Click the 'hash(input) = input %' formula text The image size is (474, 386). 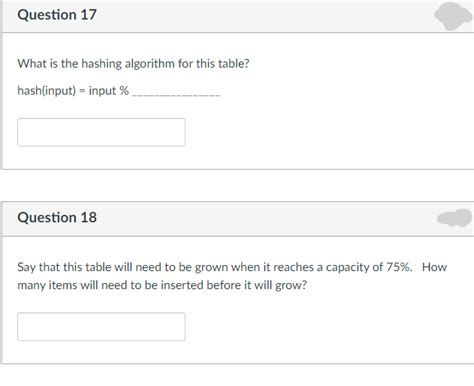(x=73, y=90)
